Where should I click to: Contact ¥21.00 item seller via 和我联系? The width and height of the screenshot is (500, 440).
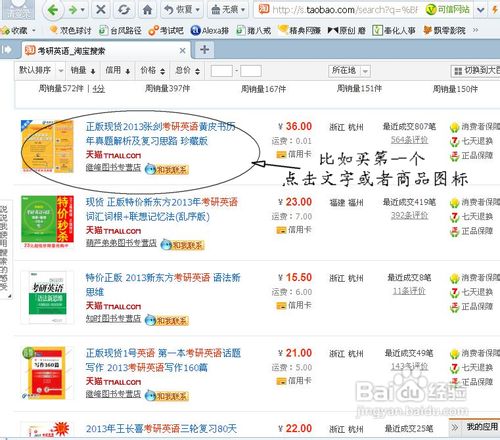pos(167,396)
